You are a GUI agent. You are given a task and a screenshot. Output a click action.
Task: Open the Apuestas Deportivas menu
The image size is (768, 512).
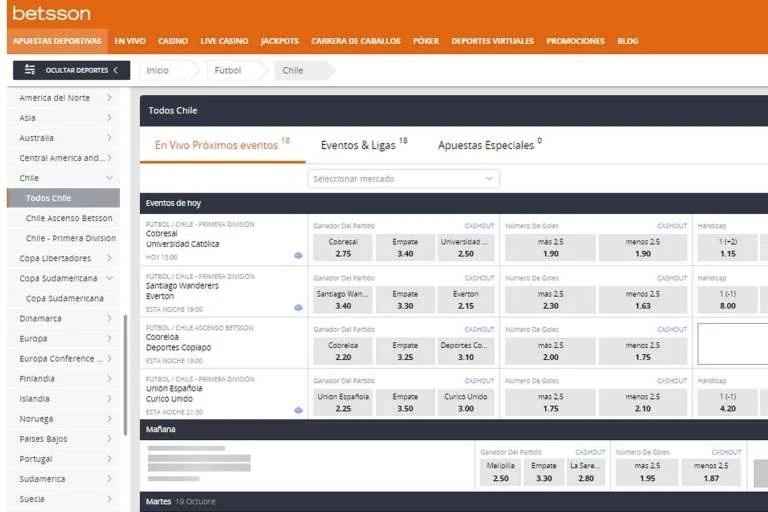click(57, 41)
